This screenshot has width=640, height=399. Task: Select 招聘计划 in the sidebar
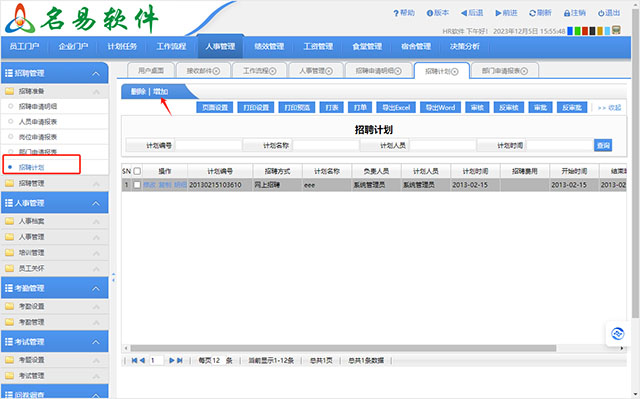(x=31, y=167)
